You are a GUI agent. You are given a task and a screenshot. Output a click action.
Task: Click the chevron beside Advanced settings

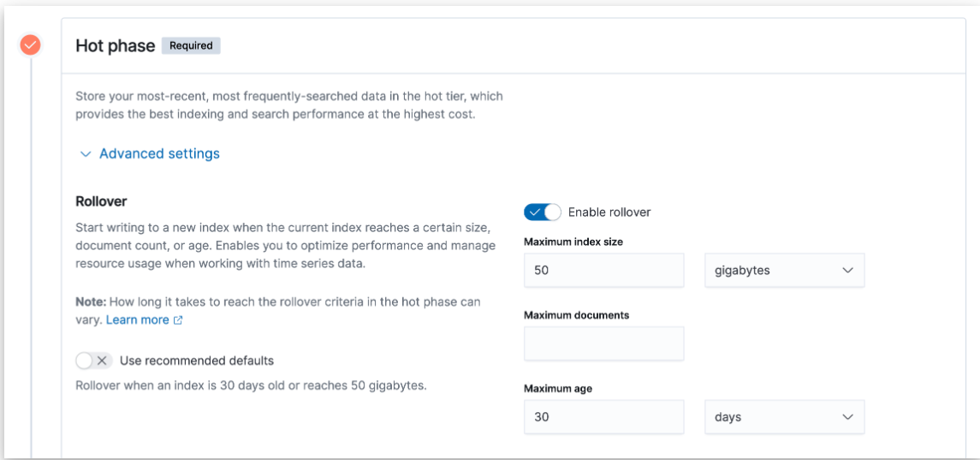pos(85,154)
